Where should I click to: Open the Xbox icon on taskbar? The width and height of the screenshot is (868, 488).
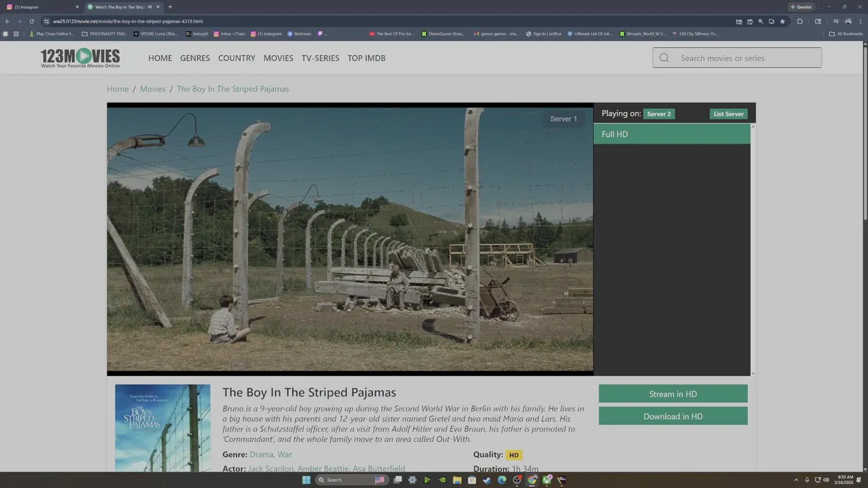(x=547, y=480)
